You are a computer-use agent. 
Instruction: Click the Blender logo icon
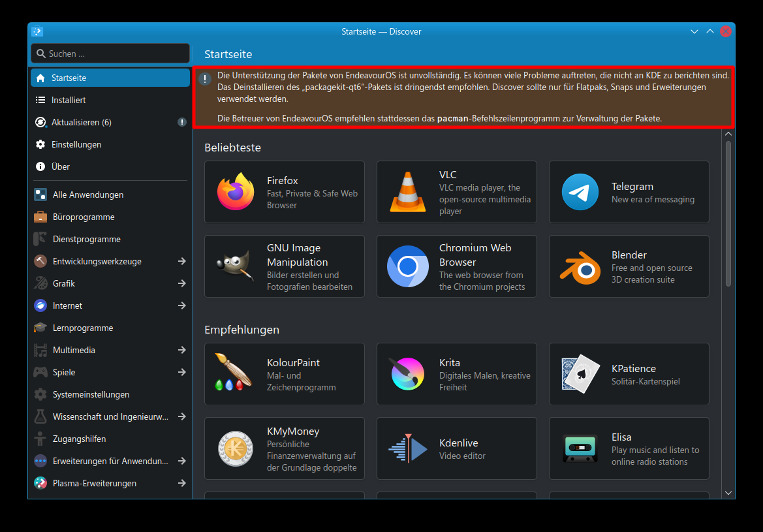(580, 268)
